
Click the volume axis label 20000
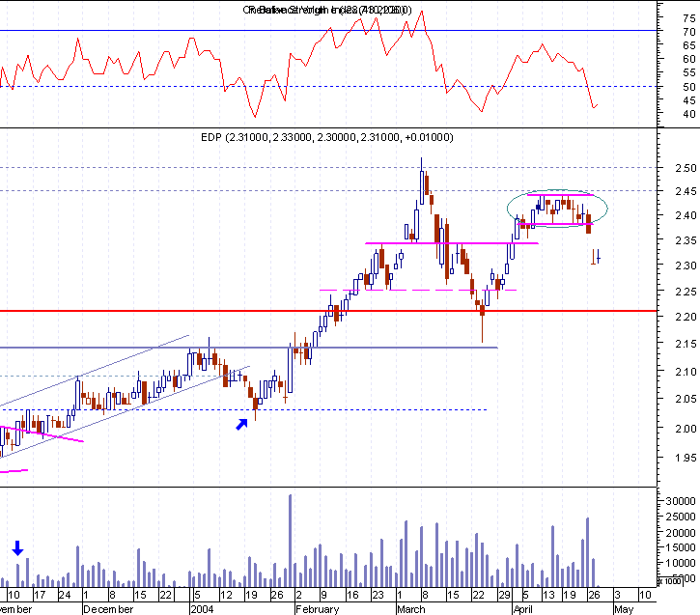pyautogui.click(x=681, y=533)
